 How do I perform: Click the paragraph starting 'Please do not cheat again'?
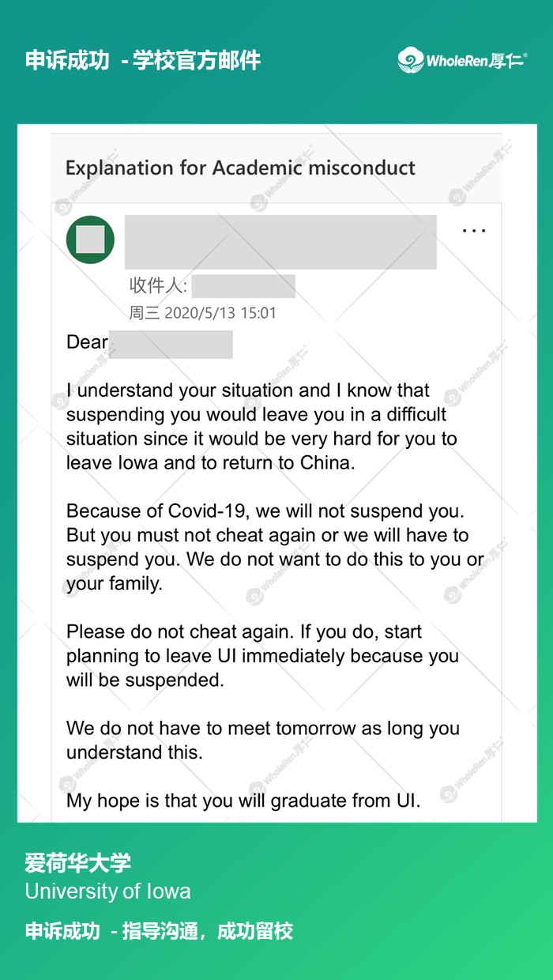point(262,655)
